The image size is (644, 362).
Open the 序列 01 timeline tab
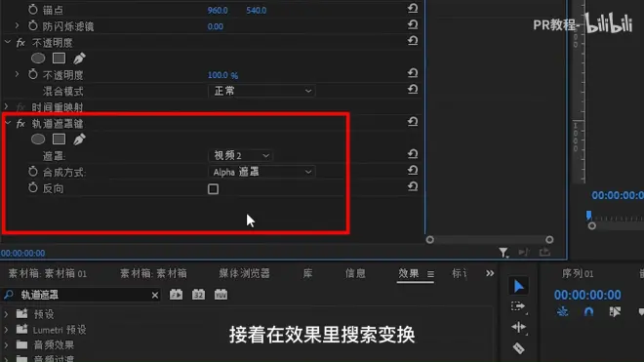tap(578, 273)
